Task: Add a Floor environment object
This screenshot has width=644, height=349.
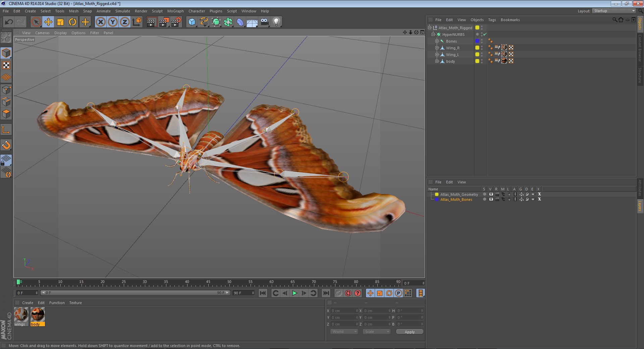Action: [x=252, y=22]
